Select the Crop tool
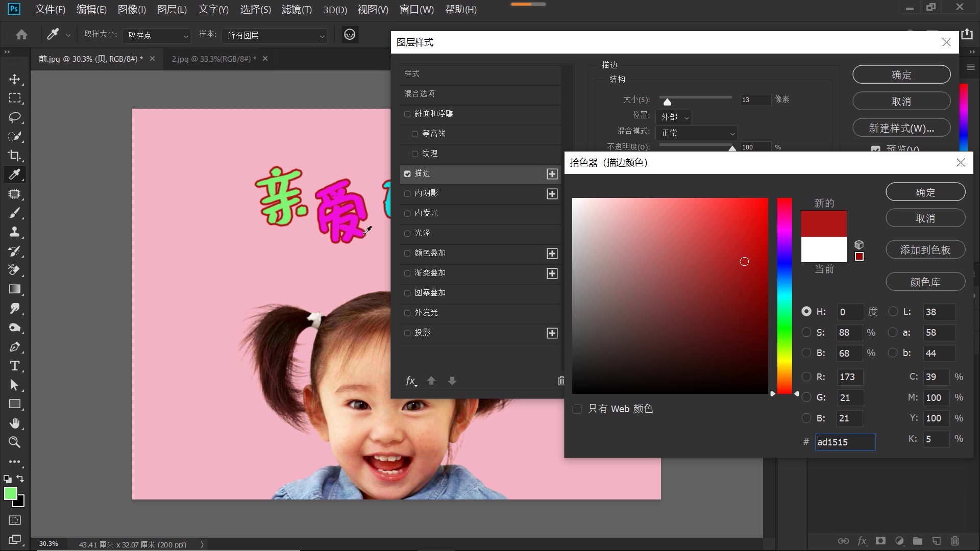The image size is (980, 551). pos(15,156)
